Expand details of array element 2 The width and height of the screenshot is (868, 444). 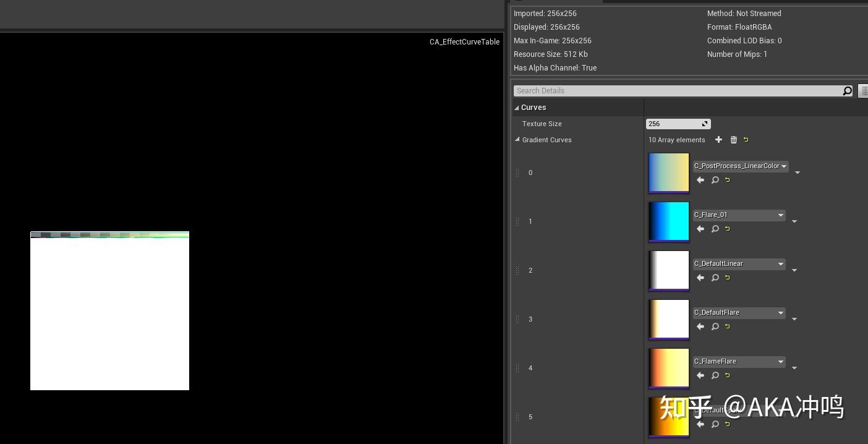[x=794, y=270]
